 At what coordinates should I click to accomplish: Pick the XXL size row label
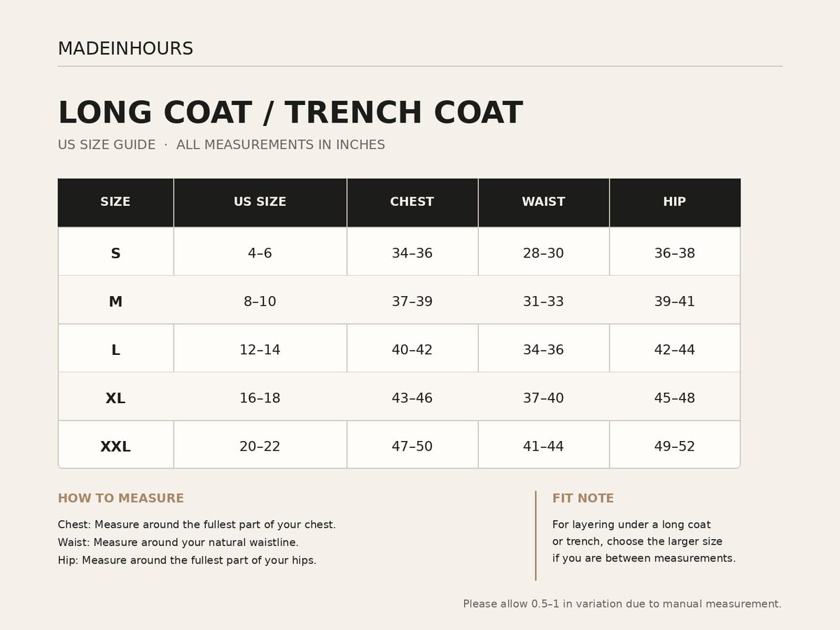tap(115, 447)
